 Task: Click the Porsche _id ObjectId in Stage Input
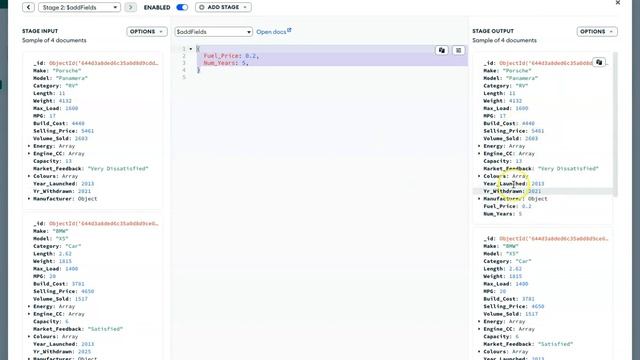[96, 63]
